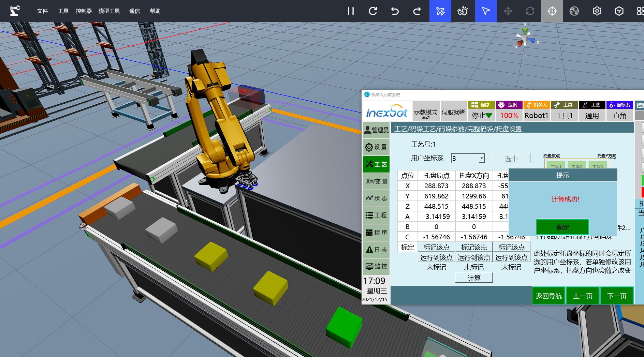Choose the rotate tool

click(530, 11)
